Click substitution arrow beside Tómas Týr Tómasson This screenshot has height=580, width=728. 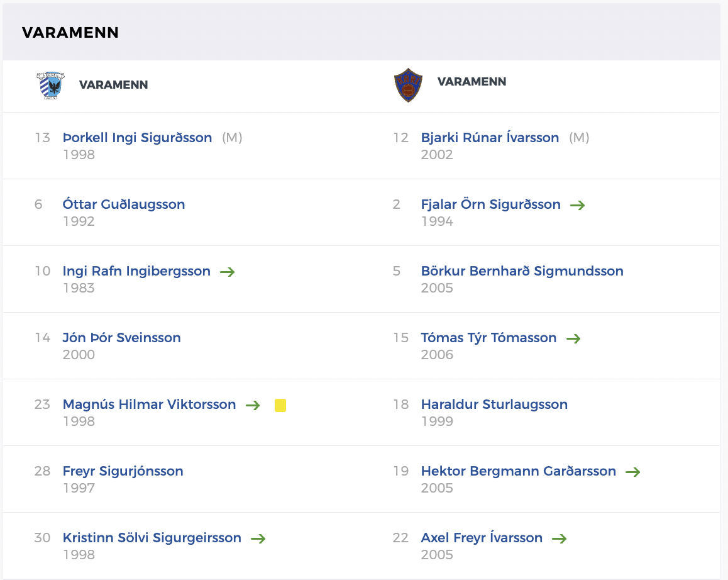573,338
